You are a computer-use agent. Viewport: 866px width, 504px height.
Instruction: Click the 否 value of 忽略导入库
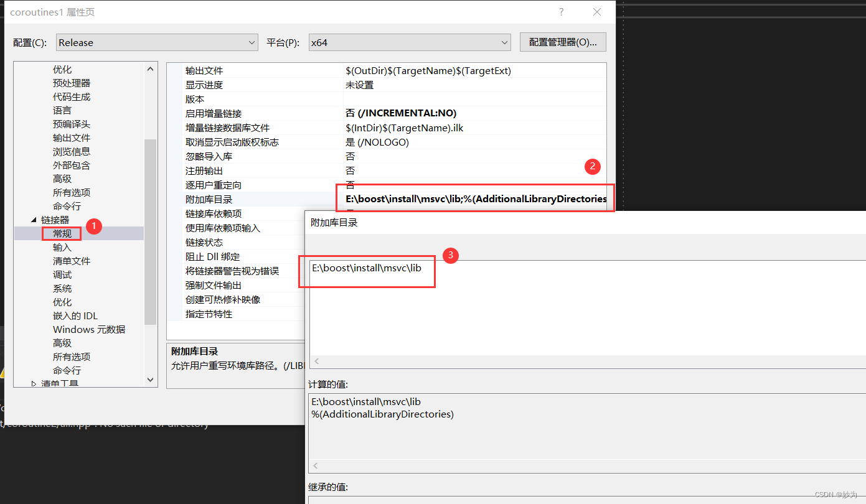point(351,156)
